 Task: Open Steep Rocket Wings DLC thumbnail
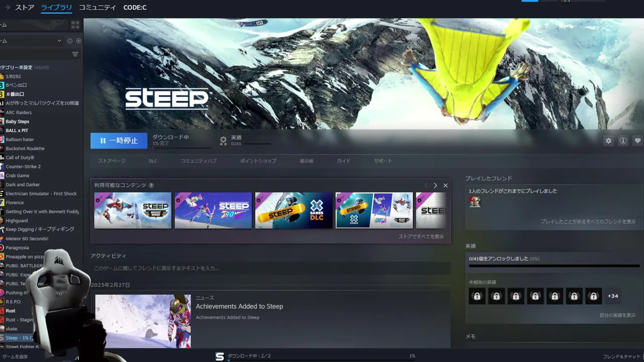(x=133, y=210)
